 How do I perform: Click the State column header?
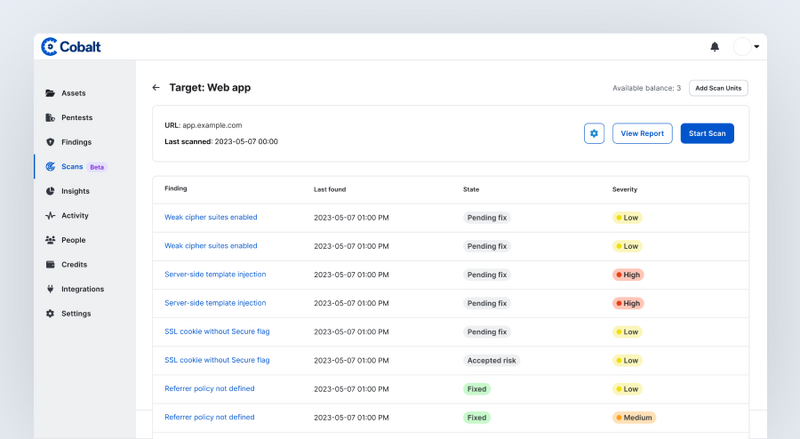(x=471, y=189)
